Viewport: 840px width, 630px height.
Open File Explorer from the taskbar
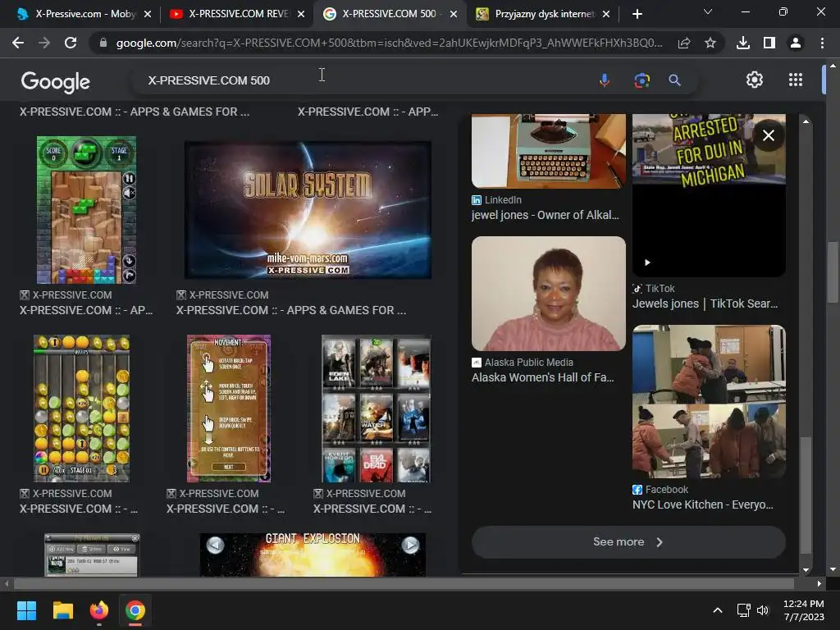[62, 610]
